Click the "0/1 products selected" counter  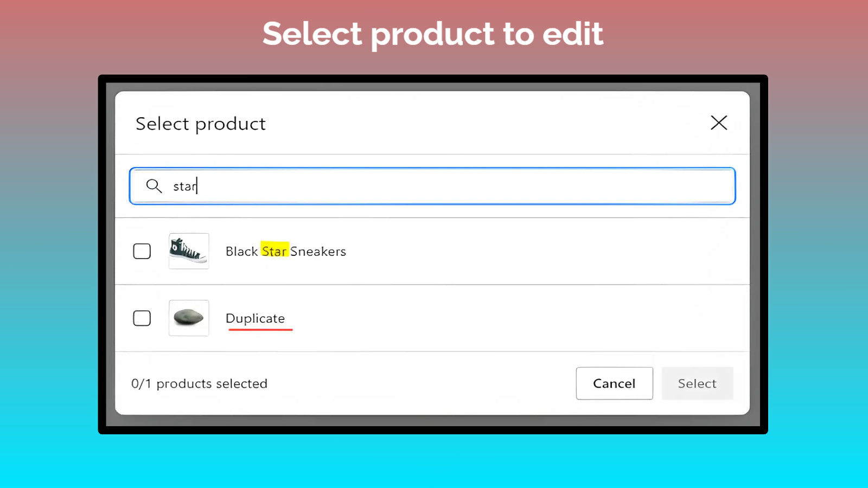199,384
